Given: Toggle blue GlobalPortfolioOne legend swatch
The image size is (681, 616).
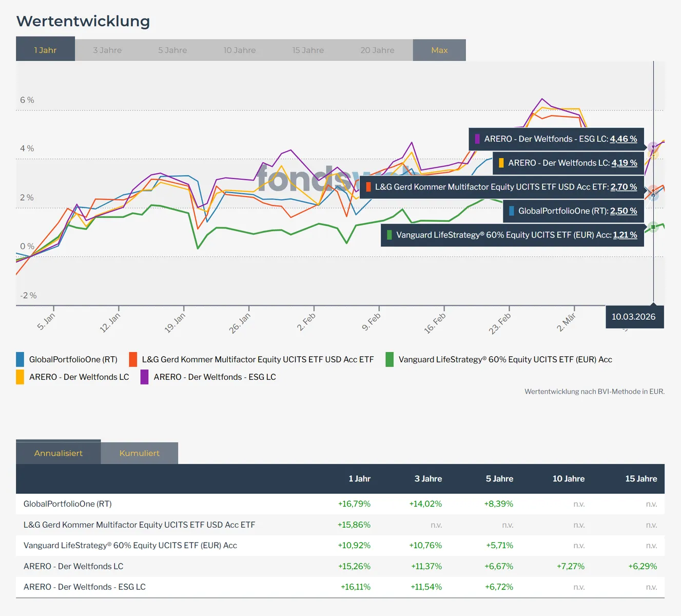Looking at the screenshot, I should 20,359.
